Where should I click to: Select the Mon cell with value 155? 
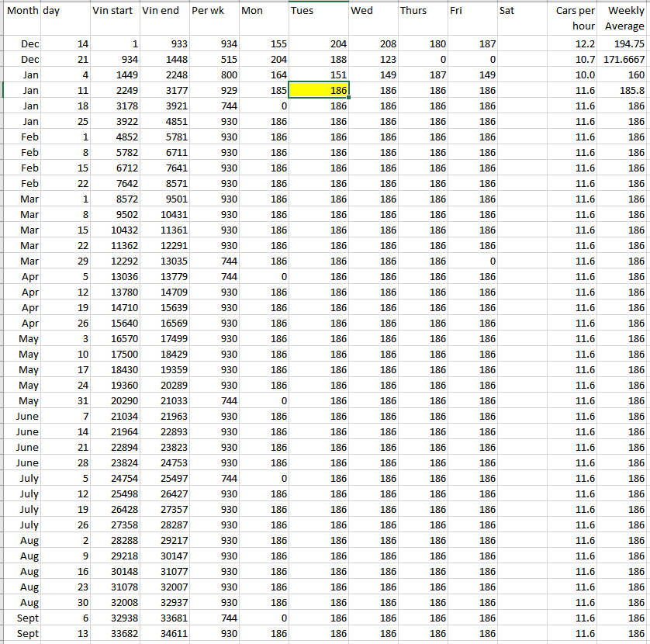point(264,44)
